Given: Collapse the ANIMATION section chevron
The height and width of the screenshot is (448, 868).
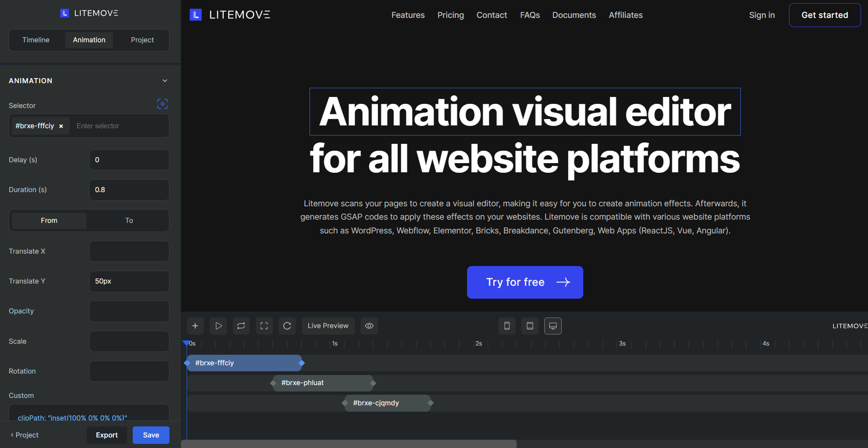Looking at the screenshot, I should (x=164, y=80).
